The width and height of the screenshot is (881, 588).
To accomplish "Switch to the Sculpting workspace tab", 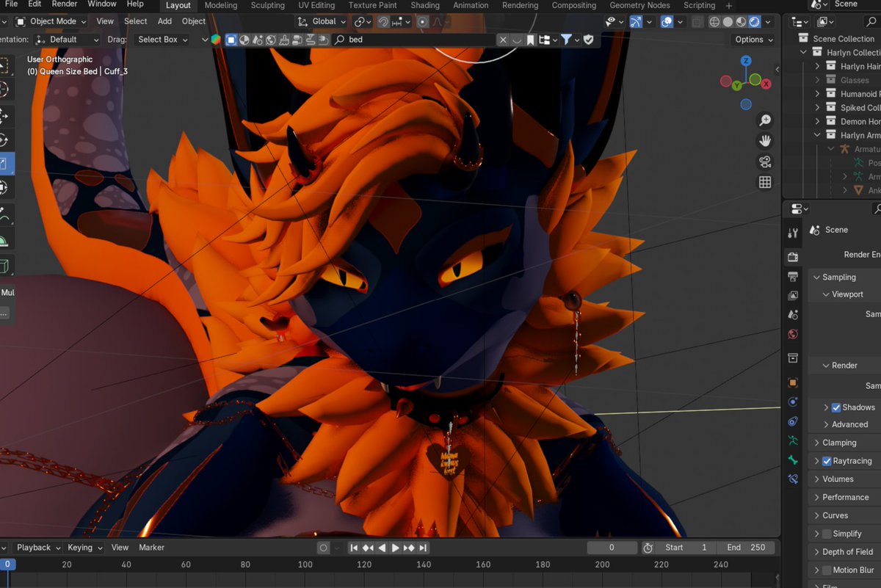I will click(268, 5).
